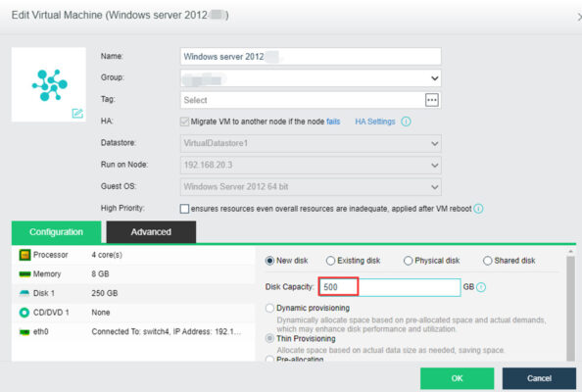
Task: Click the Cancel button
Action: [x=539, y=378]
